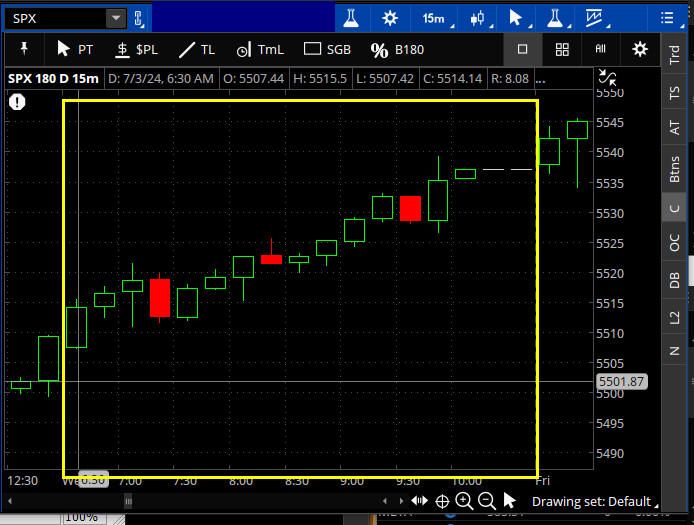Open the symbol dropdown next to SPX
This screenshot has height=525, width=694.
click(x=116, y=18)
